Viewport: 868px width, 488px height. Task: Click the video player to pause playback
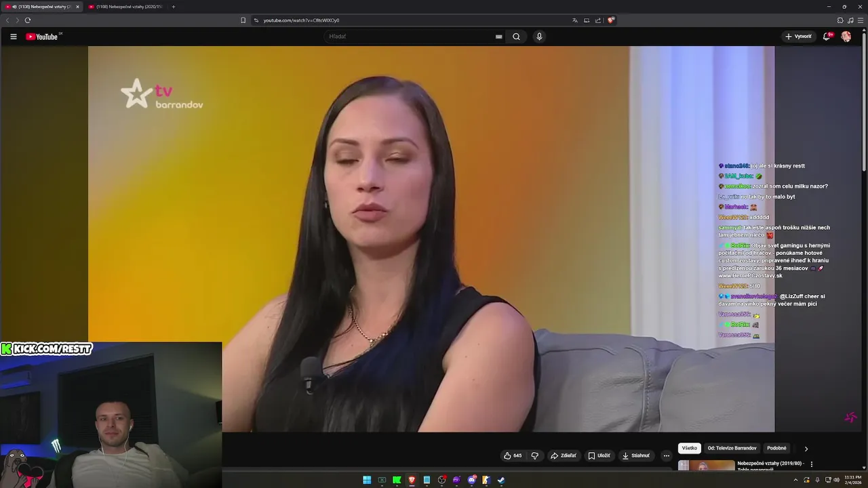431,239
